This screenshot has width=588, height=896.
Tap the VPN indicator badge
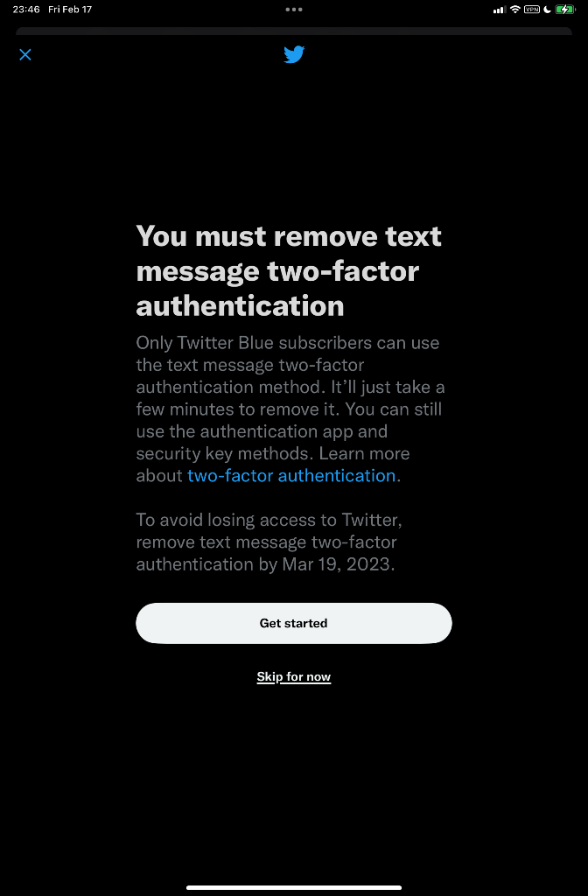[x=531, y=9]
